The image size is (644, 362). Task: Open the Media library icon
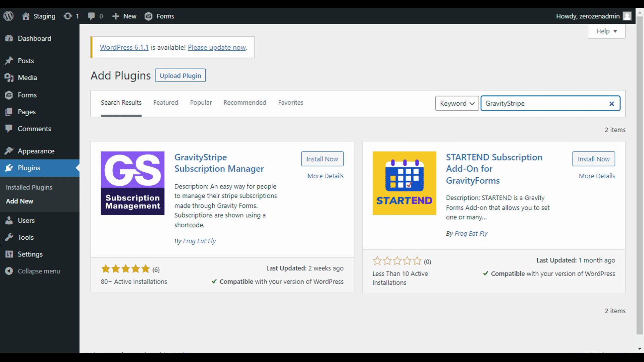[x=9, y=78]
